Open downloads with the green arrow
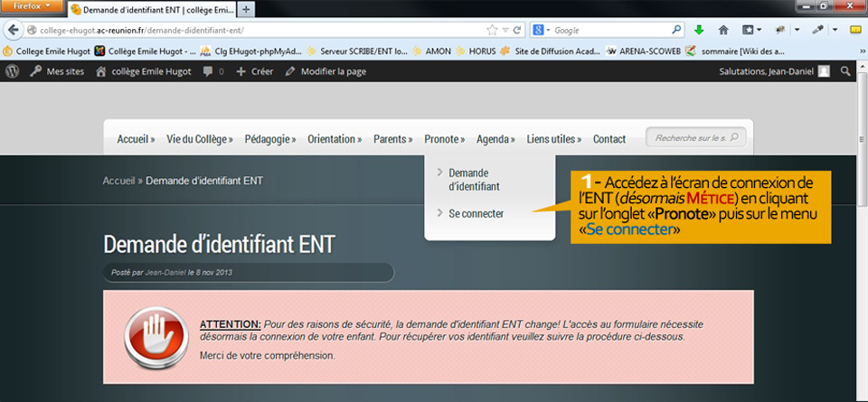868x402 pixels. point(699,30)
